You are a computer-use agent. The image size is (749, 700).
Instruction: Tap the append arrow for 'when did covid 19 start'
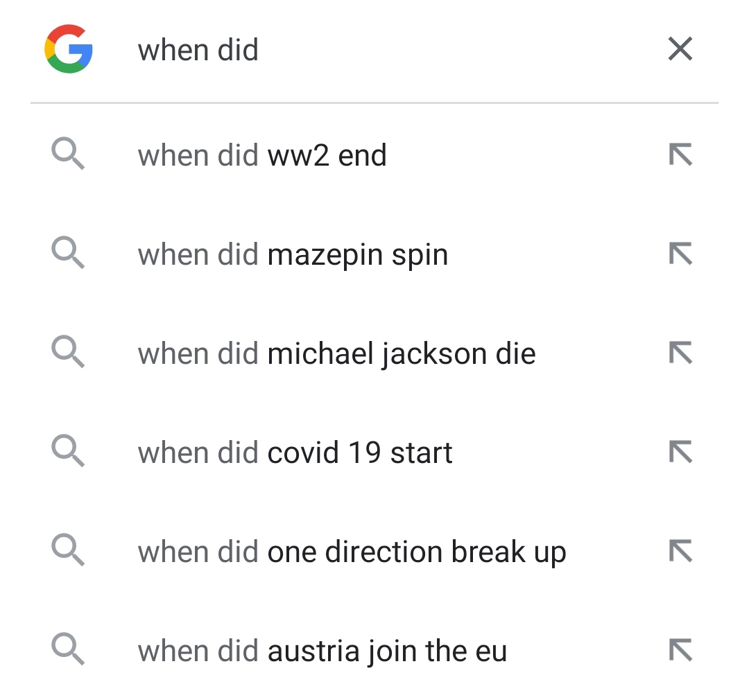coord(681,452)
